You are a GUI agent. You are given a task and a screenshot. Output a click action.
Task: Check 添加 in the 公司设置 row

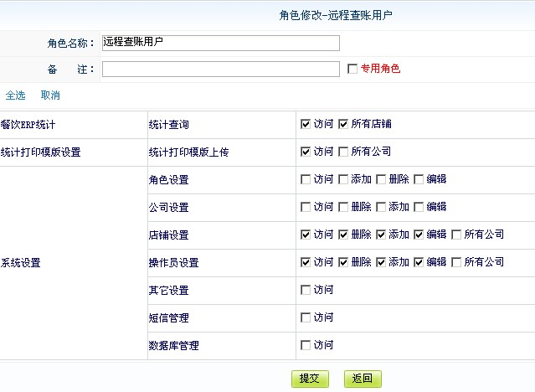[381, 207]
